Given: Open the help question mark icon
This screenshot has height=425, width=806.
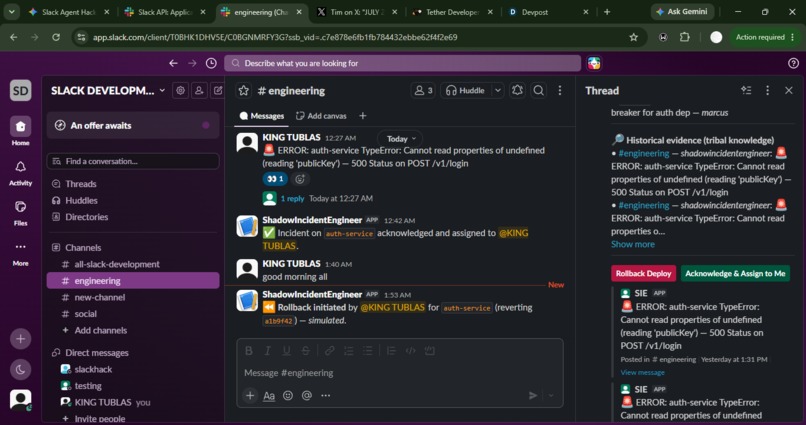Looking at the screenshot, I should [793, 63].
